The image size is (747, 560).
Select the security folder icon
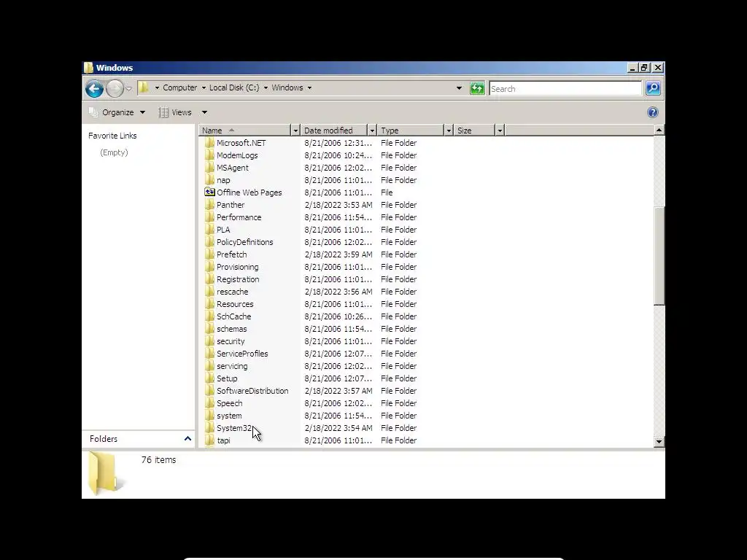pos(209,341)
